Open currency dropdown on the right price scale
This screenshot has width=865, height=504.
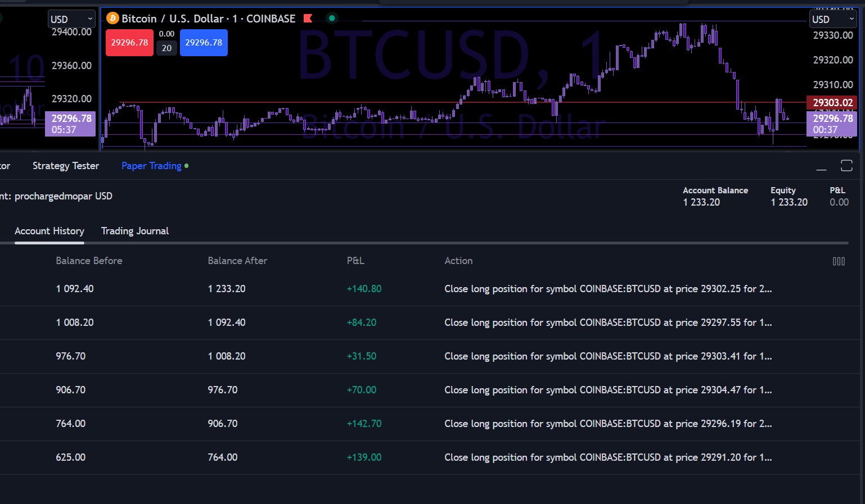pyautogui.click(x=833, y=19)
